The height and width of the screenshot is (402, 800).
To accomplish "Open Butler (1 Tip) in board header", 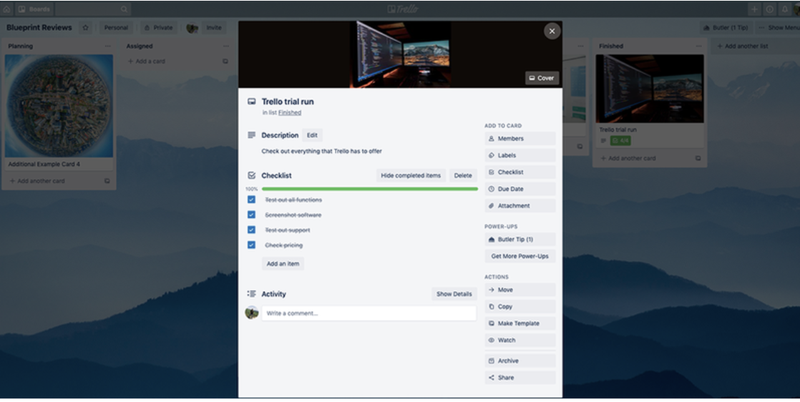I will click(726, 28).
